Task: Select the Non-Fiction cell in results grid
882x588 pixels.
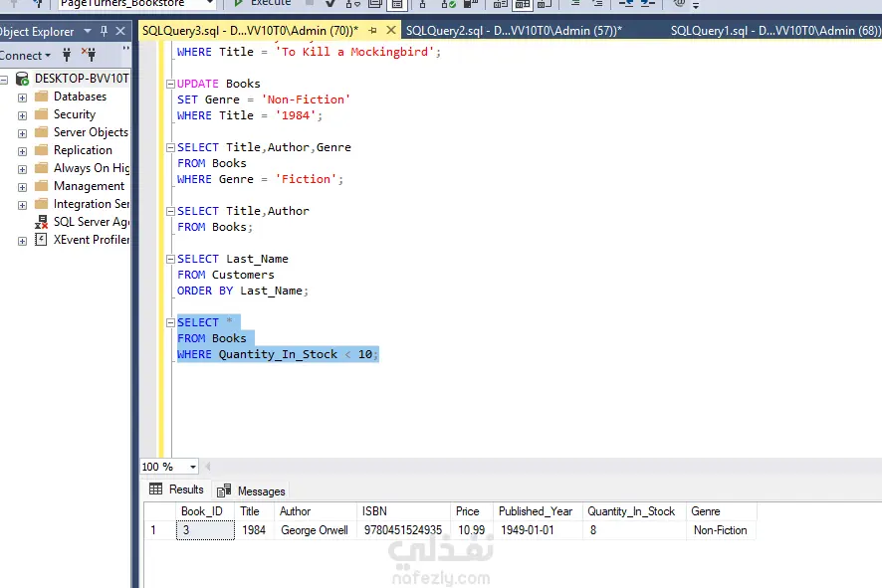Action: (x=722, y=530)
